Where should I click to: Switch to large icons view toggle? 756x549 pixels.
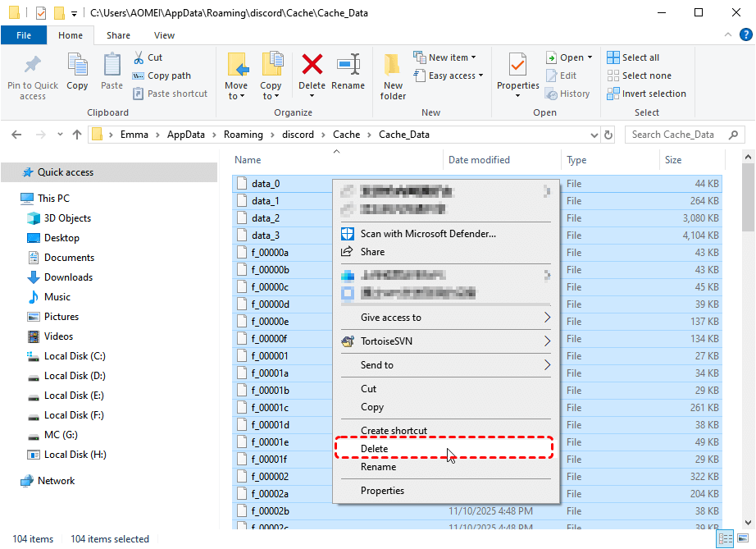(743, 539)
